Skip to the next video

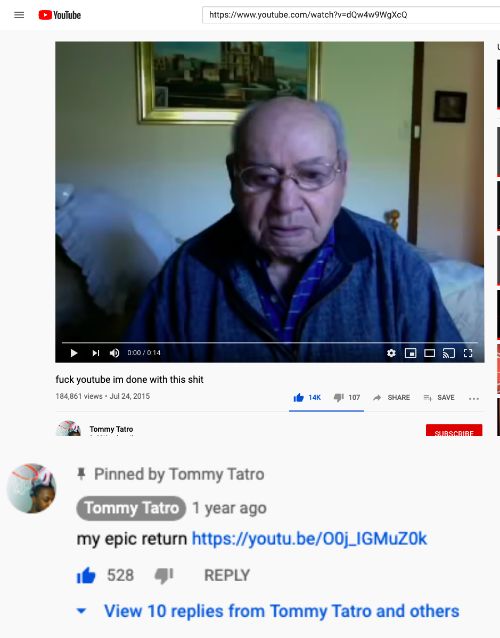(x=96, y=353)
